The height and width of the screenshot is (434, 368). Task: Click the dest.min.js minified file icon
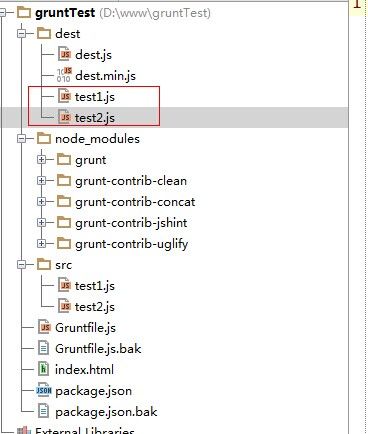point(64,75)
